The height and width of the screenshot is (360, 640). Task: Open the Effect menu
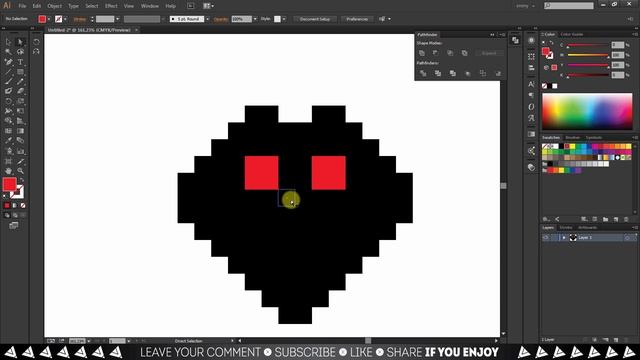(111, 6)
